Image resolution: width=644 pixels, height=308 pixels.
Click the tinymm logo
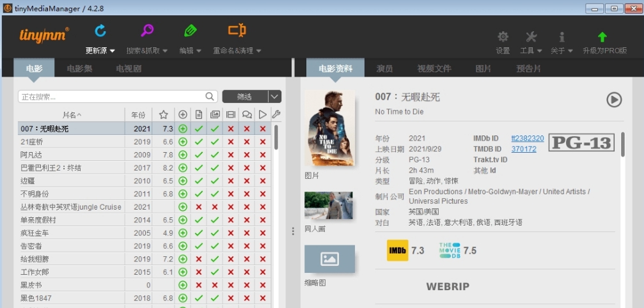(x=44, y=35)
